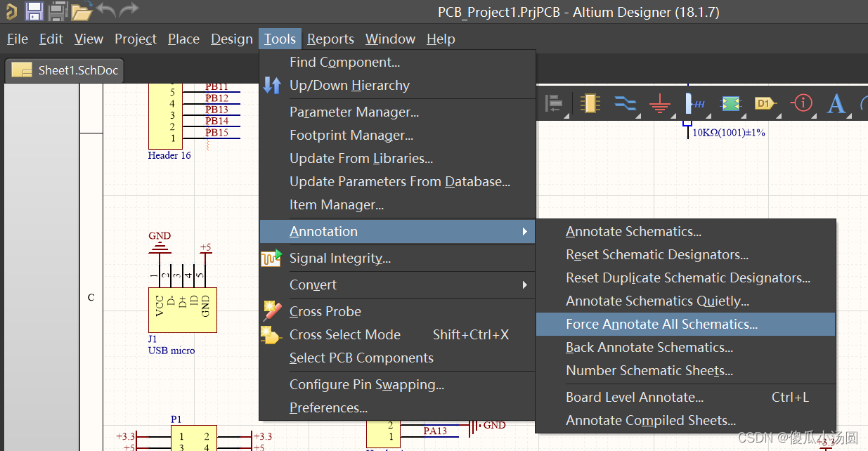Open the Window menu

390,39
